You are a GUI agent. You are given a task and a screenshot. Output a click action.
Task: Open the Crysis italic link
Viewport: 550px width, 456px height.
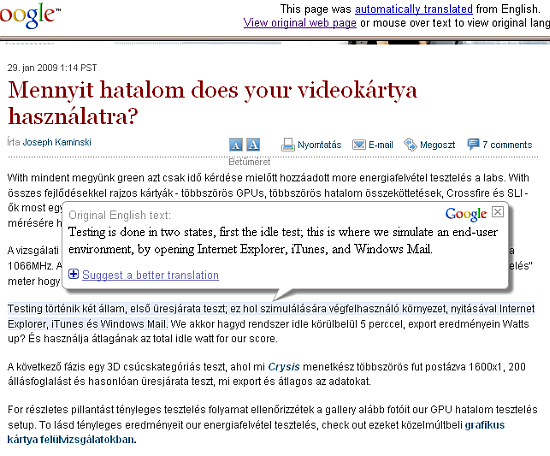point(284,367)
